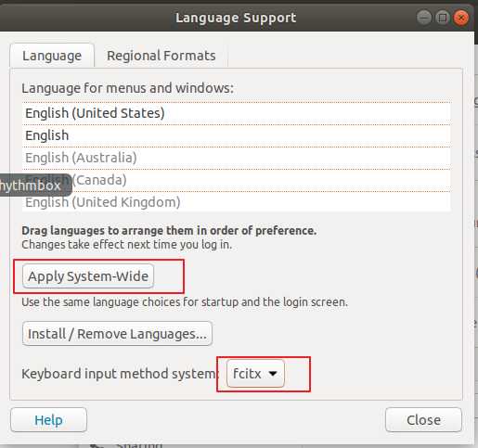The height and width of the screenshot is (448, 478).
Task: Select English (United Kingdom) language row
Action: click(x=237, y=202)
